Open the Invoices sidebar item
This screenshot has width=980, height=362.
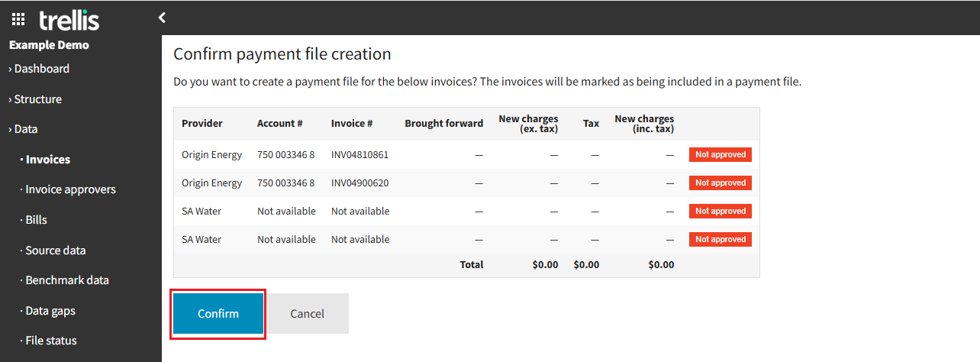click(47, 160)
